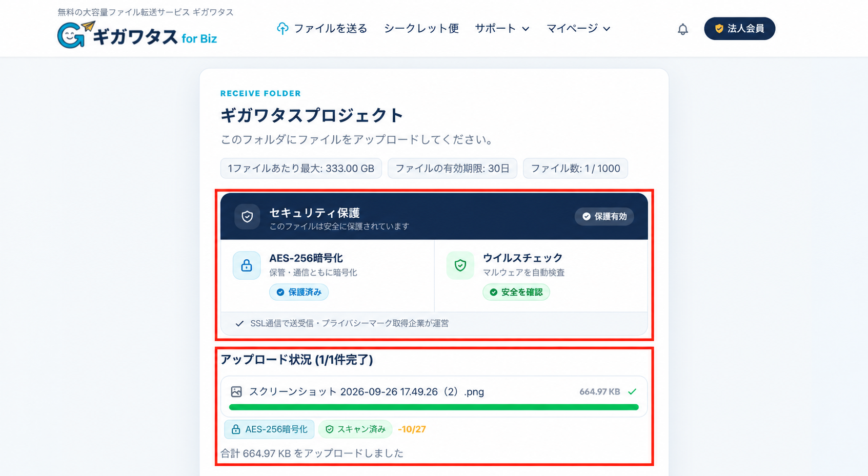The height and width of the screenshot is (476, 868).
Task: Click the マルウェアを自動検査 description
Action: (523, 273)
